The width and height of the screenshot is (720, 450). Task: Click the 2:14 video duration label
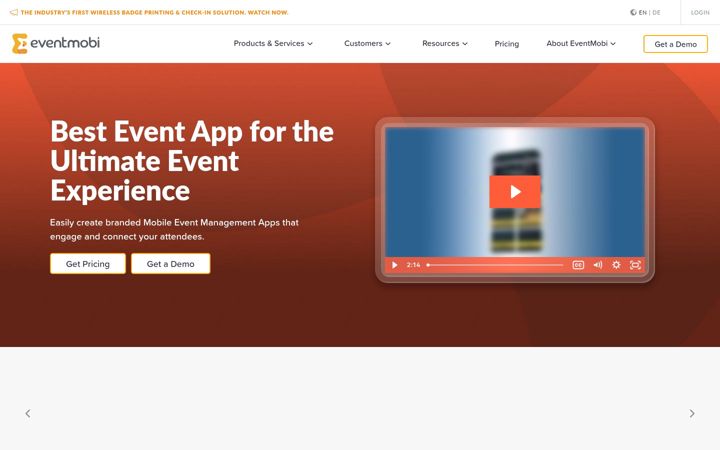pyautogui.click(x=413, y=265)
